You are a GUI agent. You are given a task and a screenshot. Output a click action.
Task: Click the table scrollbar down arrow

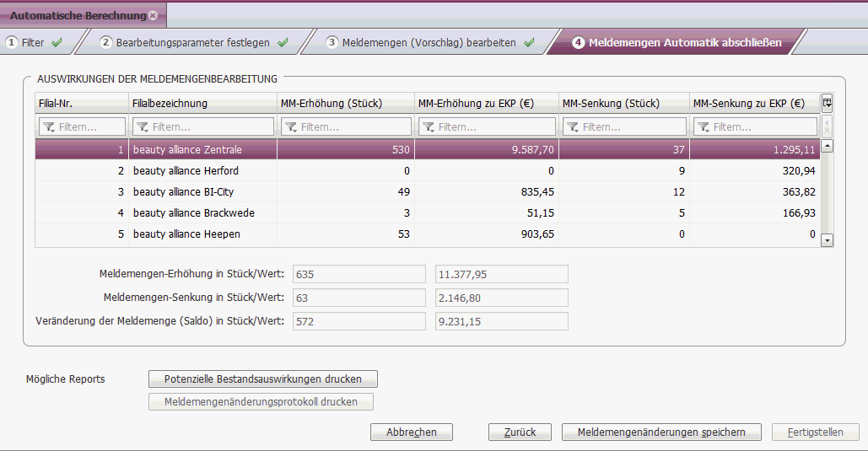827,240
